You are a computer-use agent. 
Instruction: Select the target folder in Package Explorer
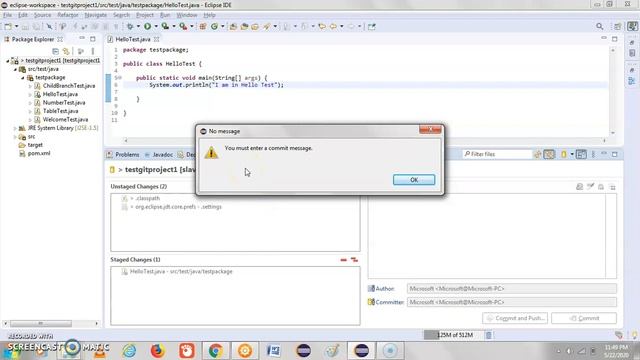pyautogui.click(x=35, y=145)
